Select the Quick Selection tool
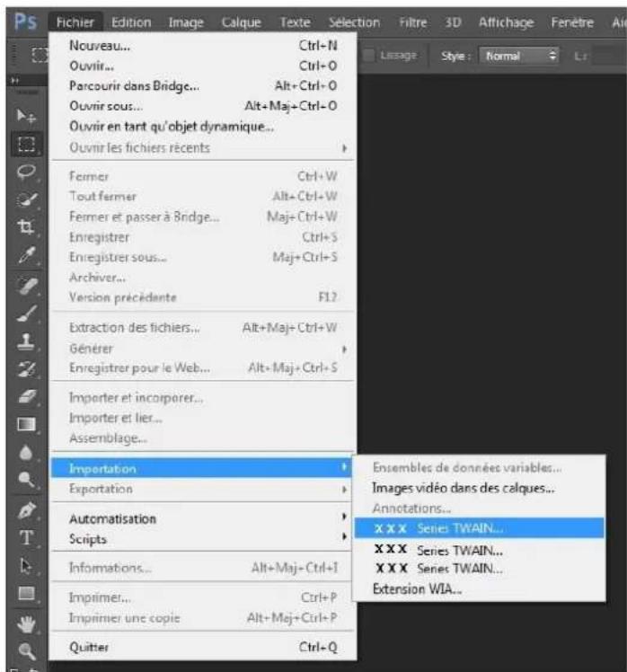627x672 pixels. pos(26,199)
